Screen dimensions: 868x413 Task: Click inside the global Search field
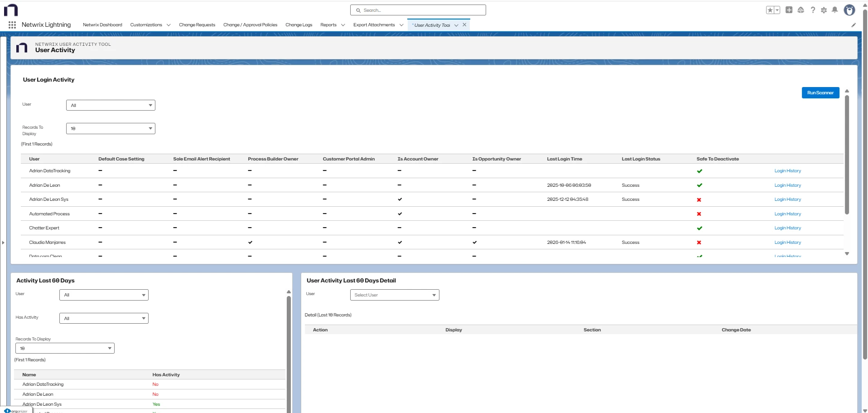(x=417, y=10)
